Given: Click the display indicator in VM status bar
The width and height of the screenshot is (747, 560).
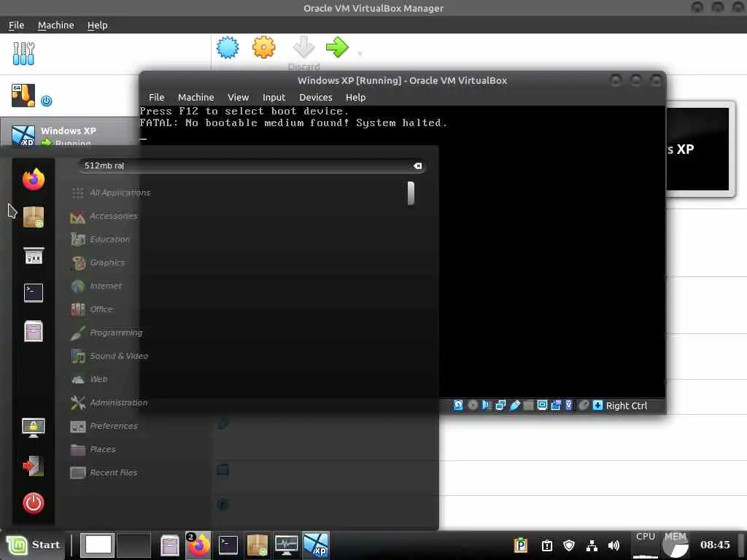Looking at the screenshot, I should [x=542, y=405].
